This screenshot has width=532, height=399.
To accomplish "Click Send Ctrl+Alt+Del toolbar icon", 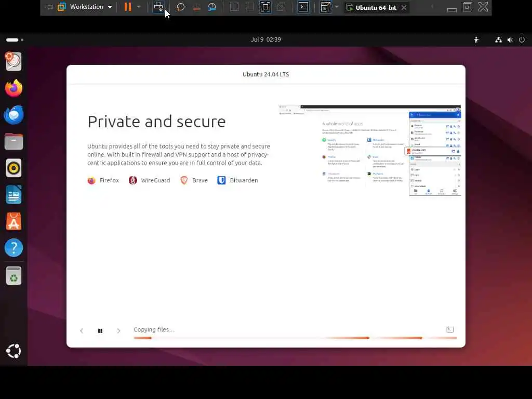I will tap(158, 7).
